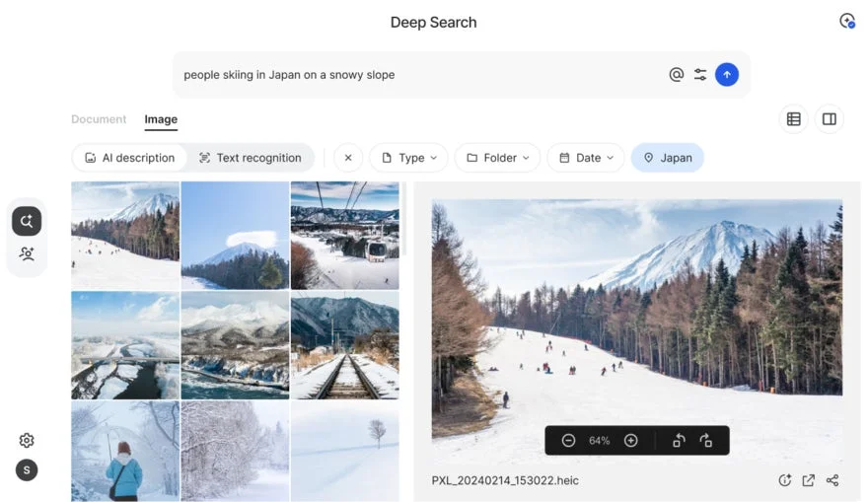Select the ski slope with mountain thumbnail
The image size is (868, 502).
[125, 236]
